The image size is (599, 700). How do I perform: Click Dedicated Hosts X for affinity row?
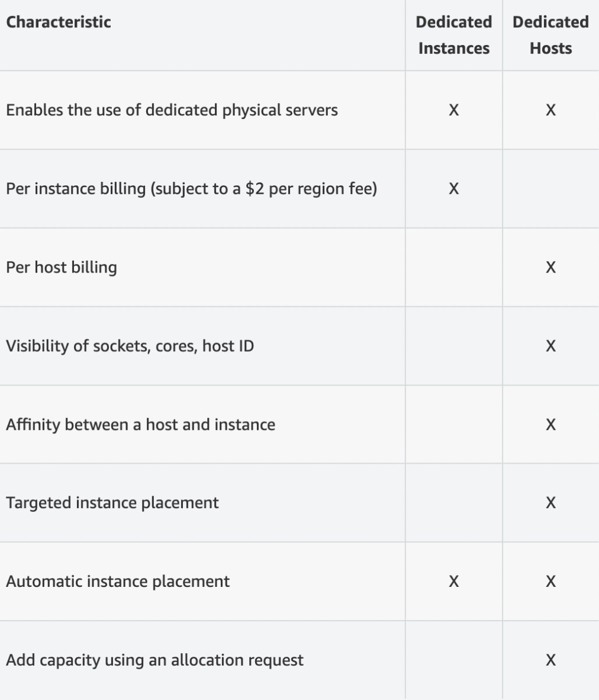coord(551,425)
